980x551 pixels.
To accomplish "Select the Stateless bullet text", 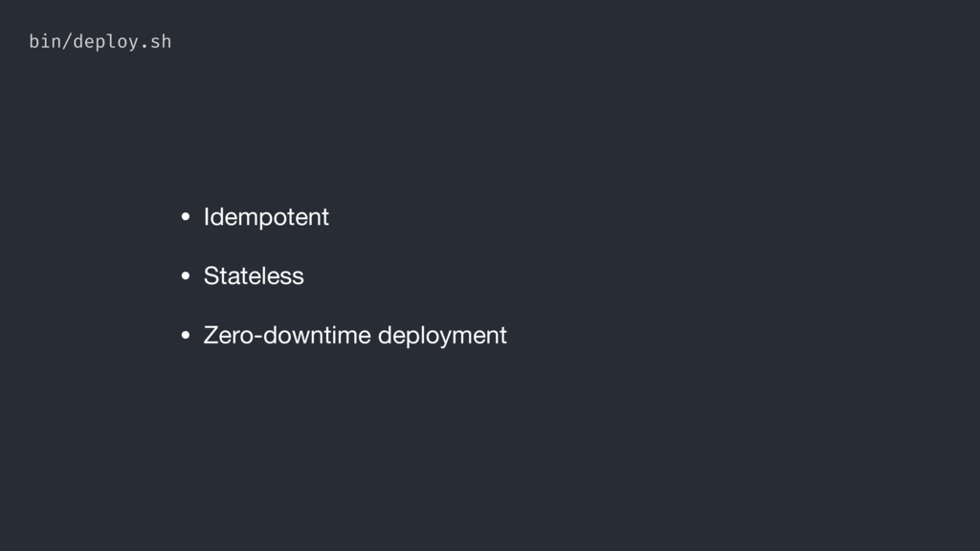I will pos(254,276).
